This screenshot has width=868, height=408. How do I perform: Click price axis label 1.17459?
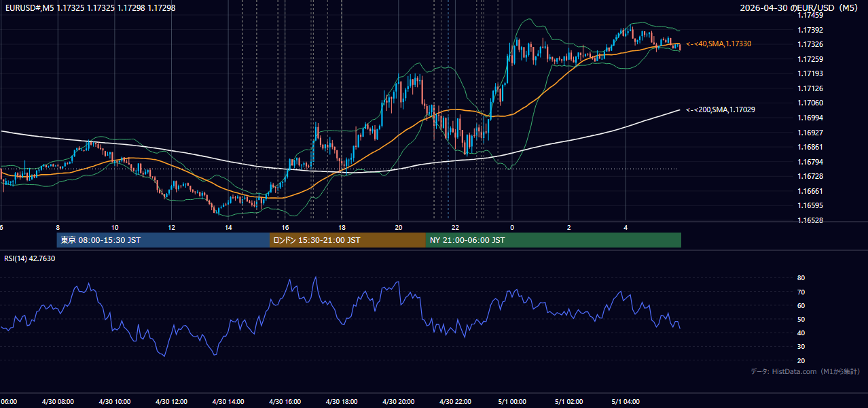pyautogui.click(x=810, y=15)
